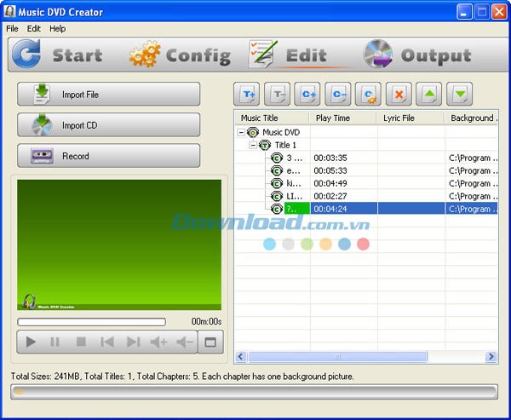Skip to next track in player
511x420 pixels.
pos(133,342)
